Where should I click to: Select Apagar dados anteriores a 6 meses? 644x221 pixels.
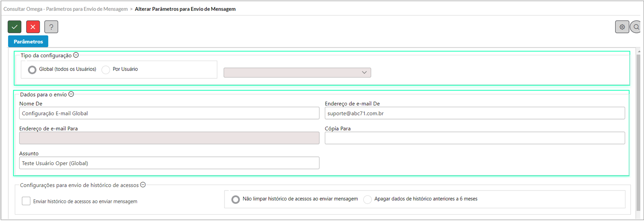367,199
